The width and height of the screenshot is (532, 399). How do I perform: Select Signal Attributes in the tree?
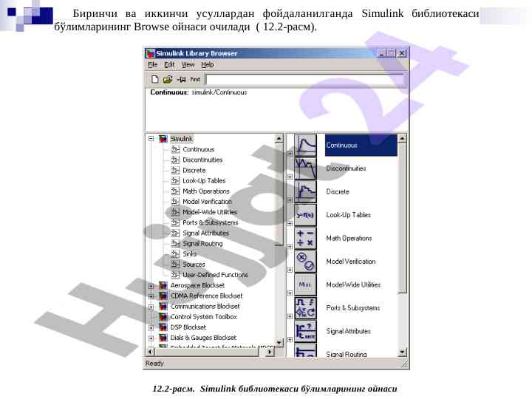(205, 233)
